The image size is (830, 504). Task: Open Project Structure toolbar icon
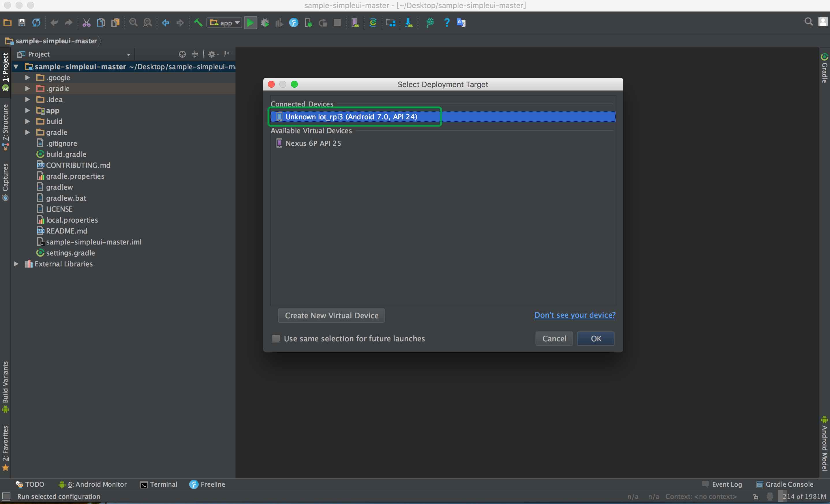[x=391, y=22]
